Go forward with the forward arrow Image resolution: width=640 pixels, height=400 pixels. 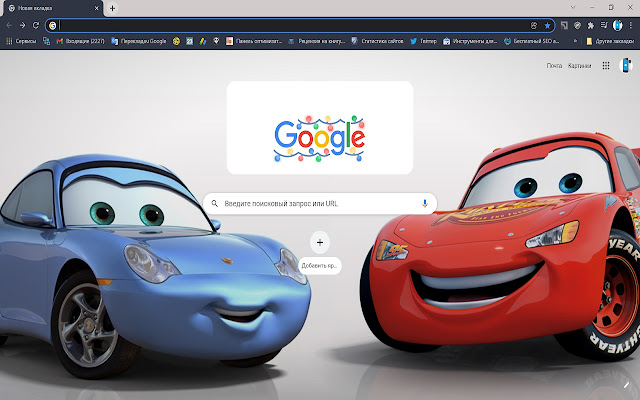22,25
